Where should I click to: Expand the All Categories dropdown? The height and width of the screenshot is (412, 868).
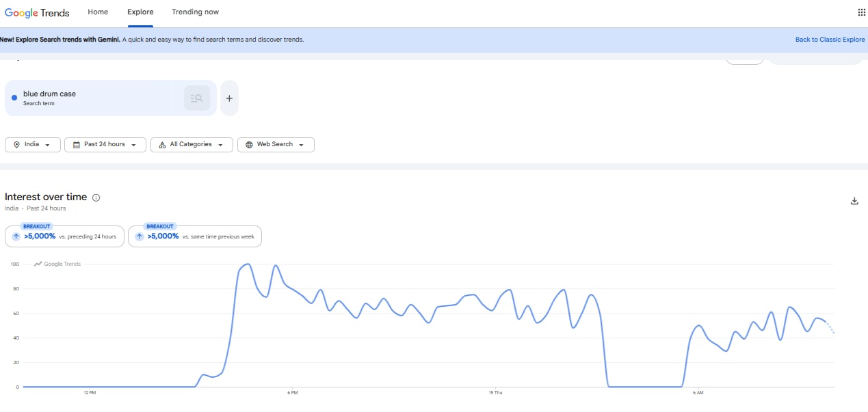(192, 145)
